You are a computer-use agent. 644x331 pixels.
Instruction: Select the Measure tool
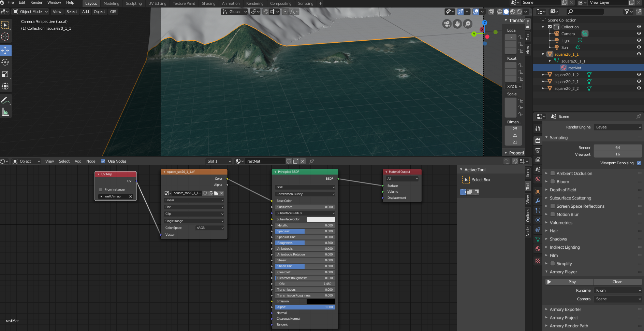(x=5, y=112)
